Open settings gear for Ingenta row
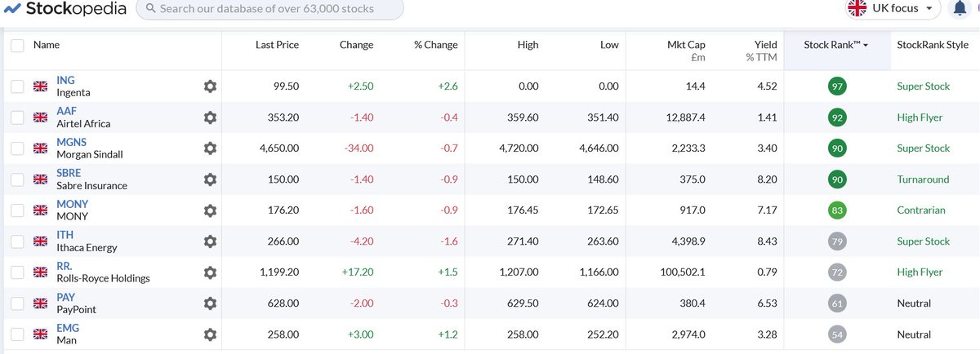 (210, 86)
